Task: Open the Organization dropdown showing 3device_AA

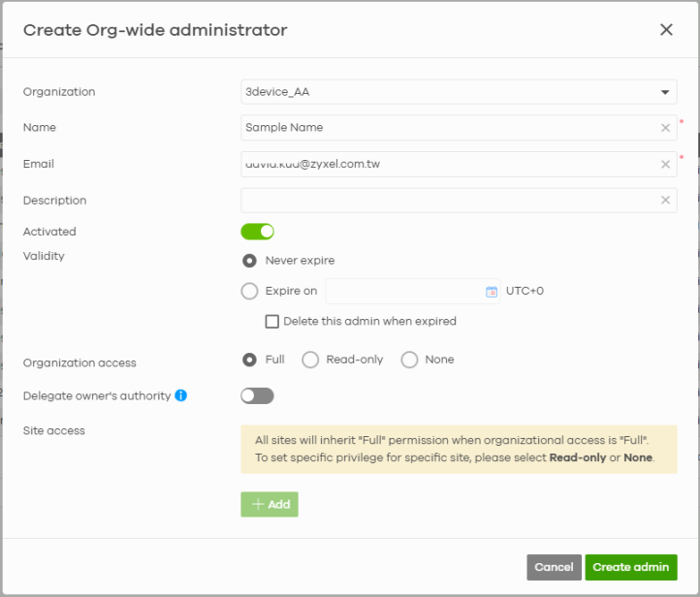Action: pyautogui.click(x=458, y=92)
